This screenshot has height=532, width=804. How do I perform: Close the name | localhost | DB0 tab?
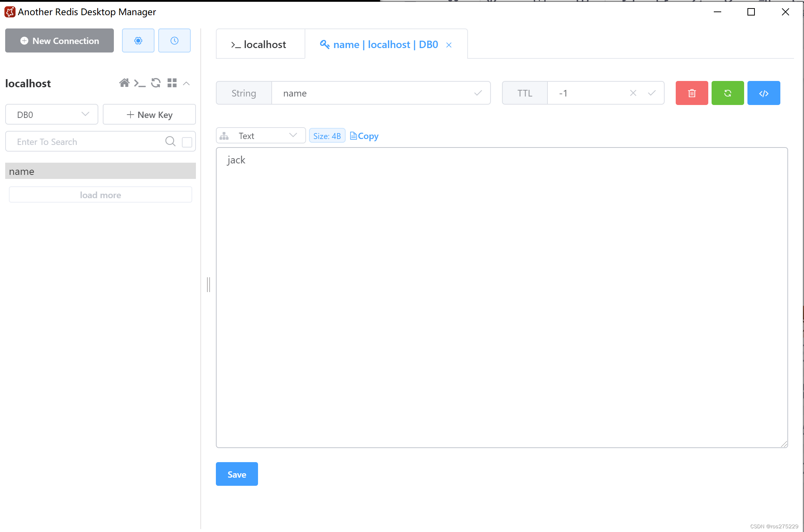pos(449,45)
